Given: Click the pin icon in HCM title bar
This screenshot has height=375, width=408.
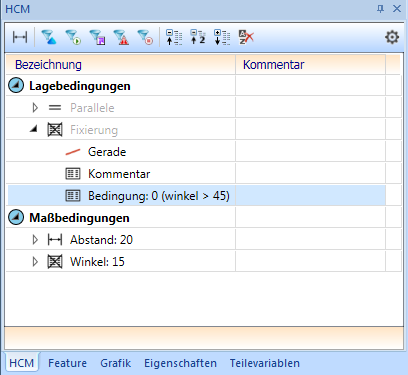Looking at the screenshot, I should pos(380,9).
